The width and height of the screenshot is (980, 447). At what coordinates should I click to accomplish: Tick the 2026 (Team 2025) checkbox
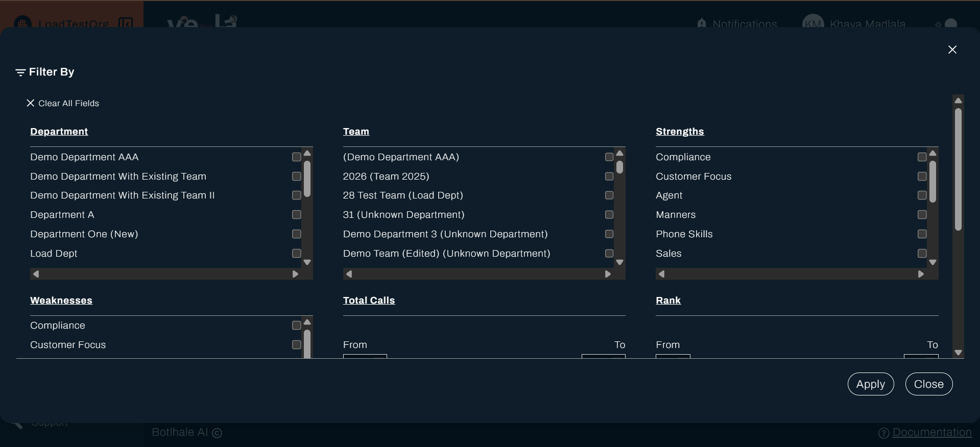[x=609, y=177]
